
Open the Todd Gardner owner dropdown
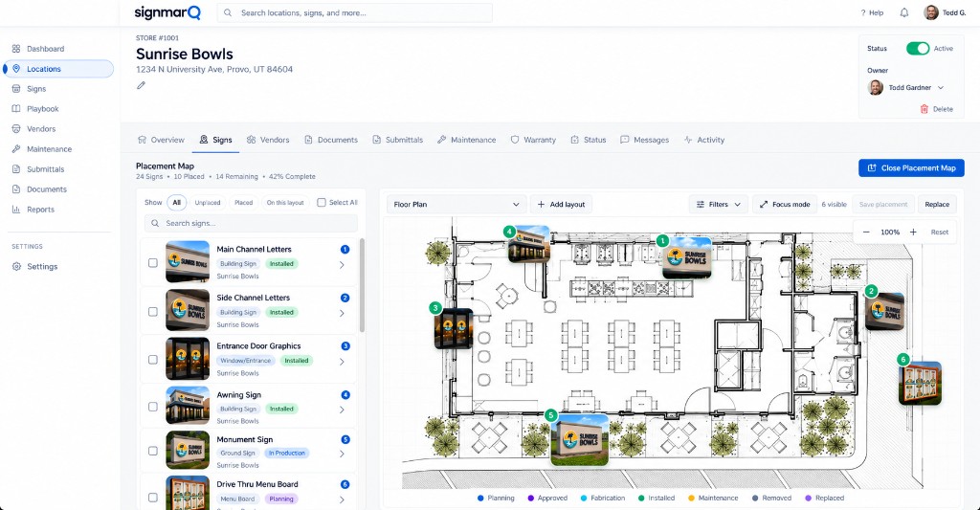point(905,87)
